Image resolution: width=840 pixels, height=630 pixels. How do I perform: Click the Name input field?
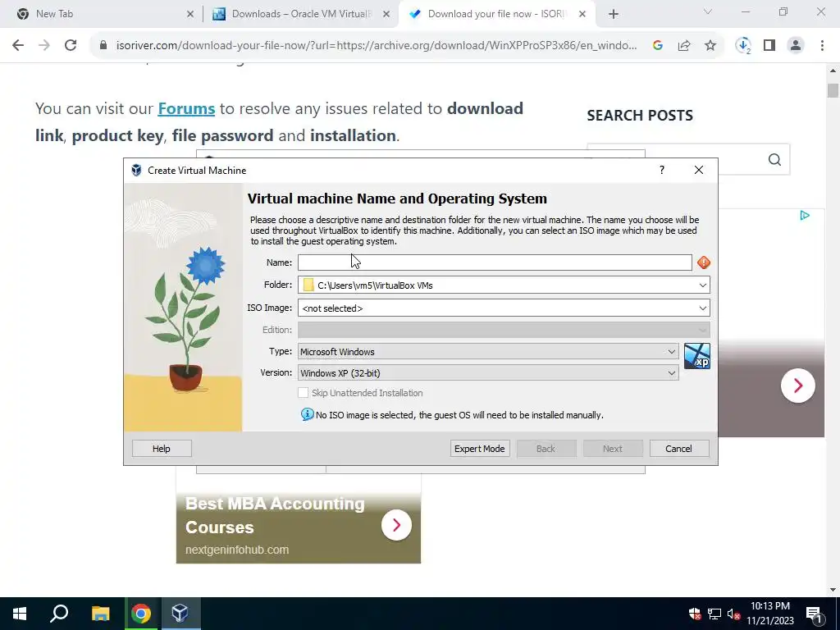coord(495,262)
